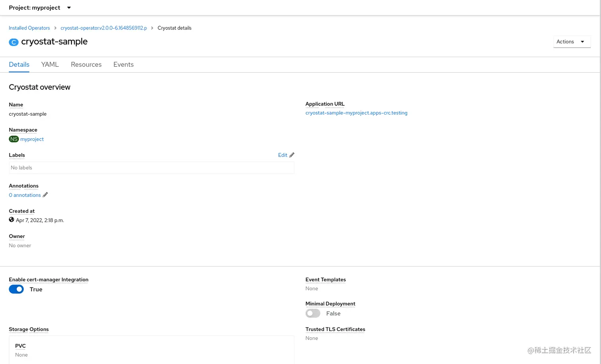This screenshot has width=601, height=364.
Task: Toggle Enable cert-manager Integration to False
Action: (x=16, y=289)
